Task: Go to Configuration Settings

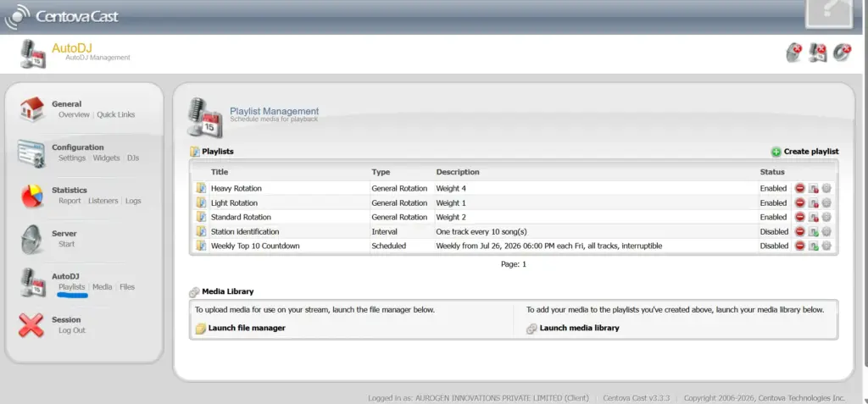Action: 72,158
